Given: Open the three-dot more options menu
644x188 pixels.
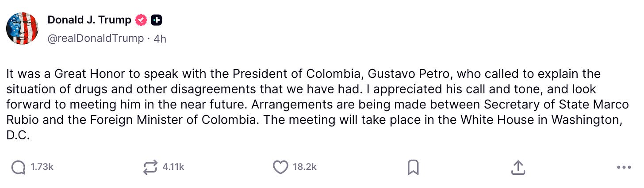Looking at the screenshot, I should (x=624, y=168).
